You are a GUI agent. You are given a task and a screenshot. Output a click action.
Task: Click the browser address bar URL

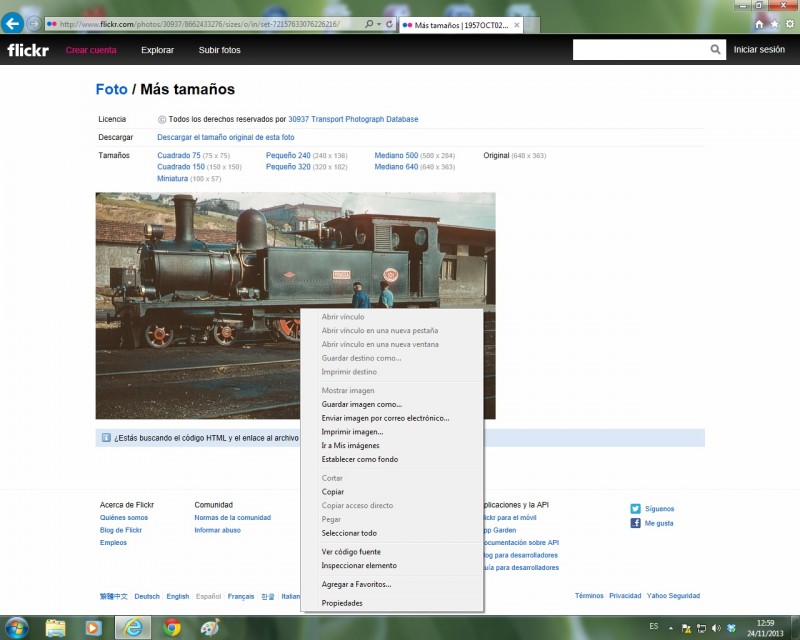coord(199,24)
